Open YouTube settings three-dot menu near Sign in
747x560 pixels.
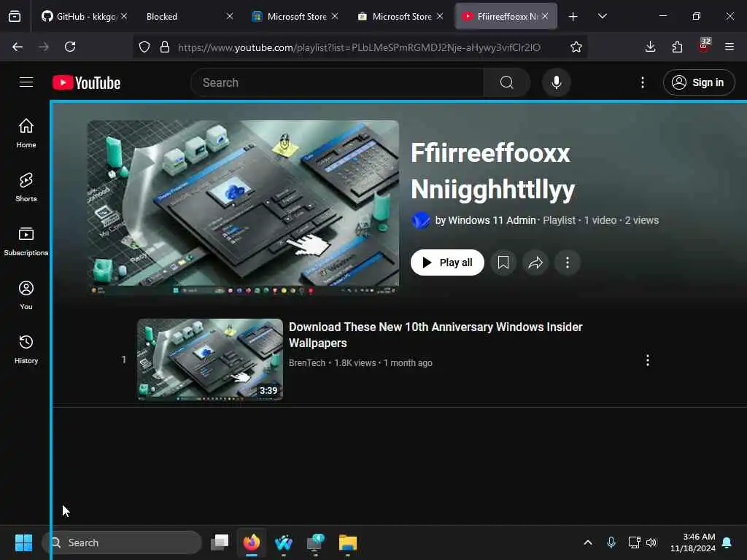coord(642,82)
